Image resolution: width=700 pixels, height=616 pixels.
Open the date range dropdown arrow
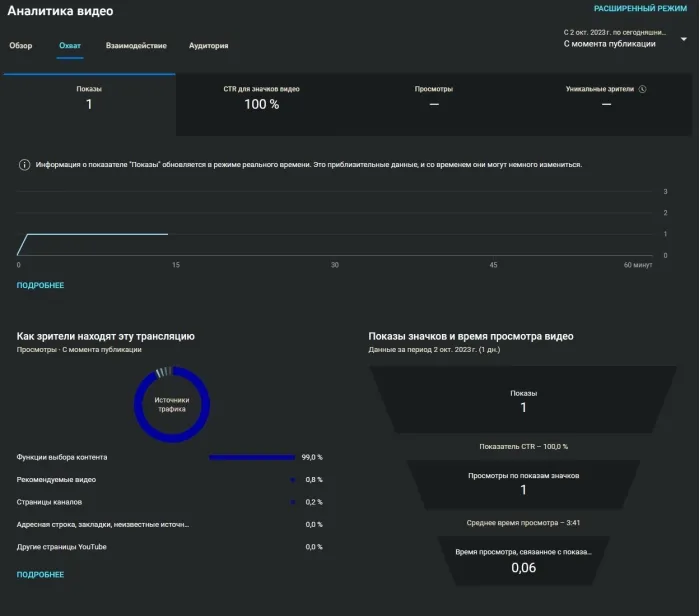pos(683,39)
